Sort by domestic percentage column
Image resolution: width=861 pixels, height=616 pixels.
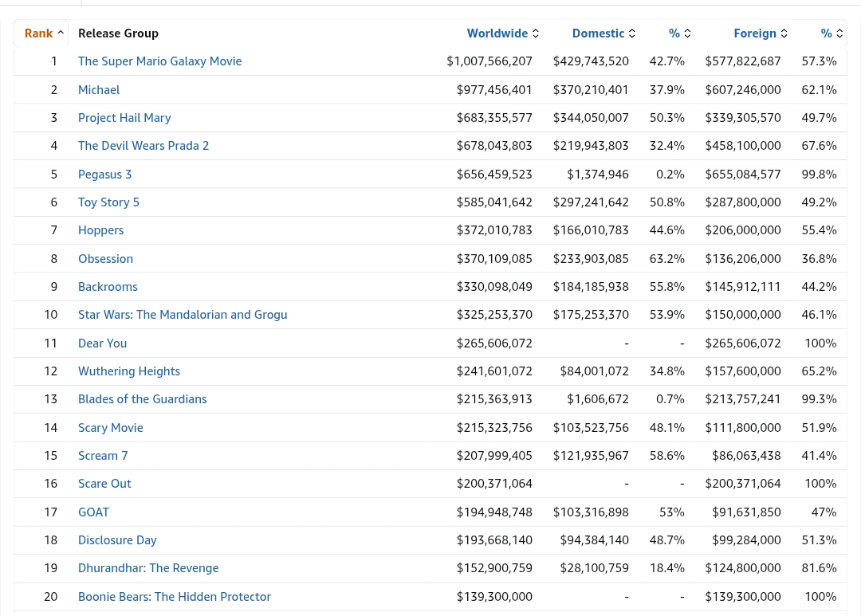680,33
